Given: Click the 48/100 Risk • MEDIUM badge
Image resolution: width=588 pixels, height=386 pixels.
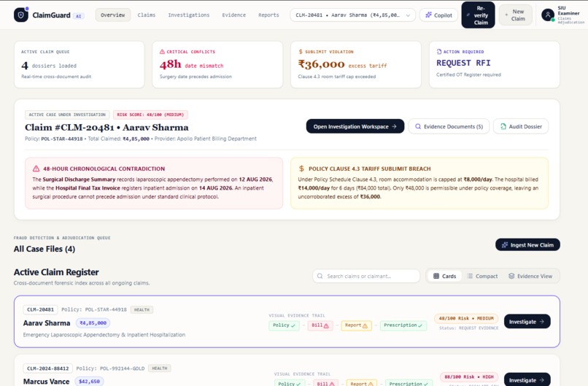Looking at the screenshot, I should 466,318.
